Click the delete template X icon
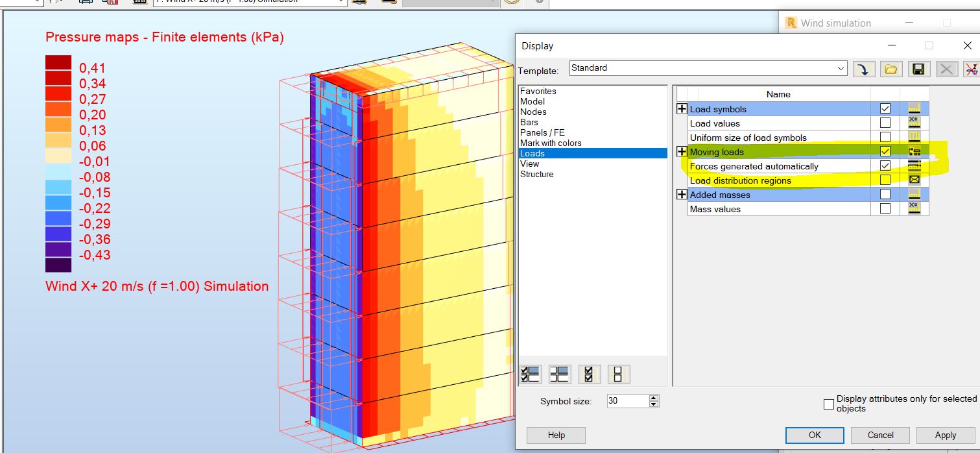Viewport: 980px width, 453px height. [946, 69]
